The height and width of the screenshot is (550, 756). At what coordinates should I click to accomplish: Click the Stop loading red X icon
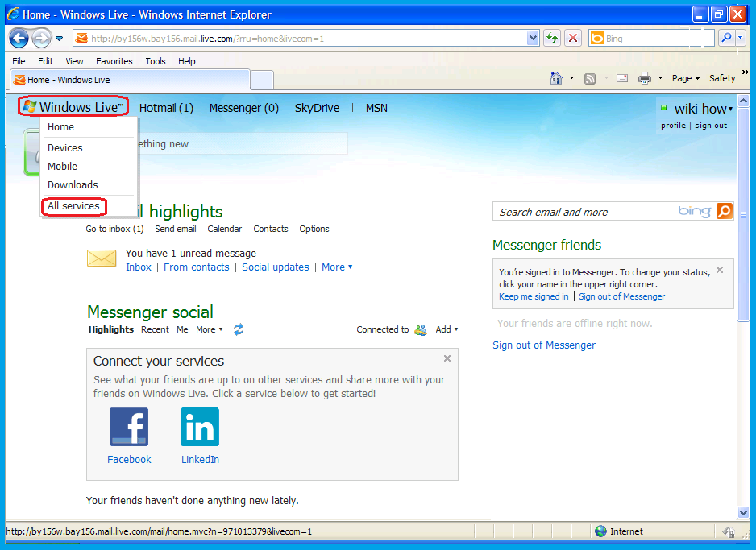(573, 38)
